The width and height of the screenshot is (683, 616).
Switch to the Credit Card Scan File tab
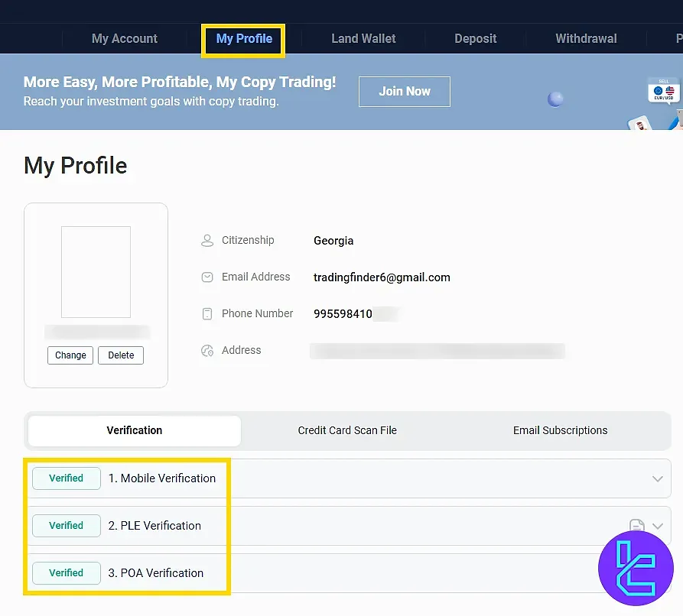(347, 430)
